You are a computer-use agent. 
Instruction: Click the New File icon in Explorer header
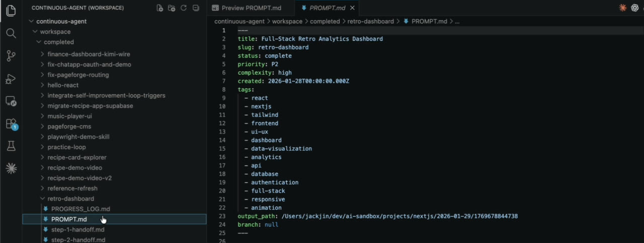[x=159, y=8]
